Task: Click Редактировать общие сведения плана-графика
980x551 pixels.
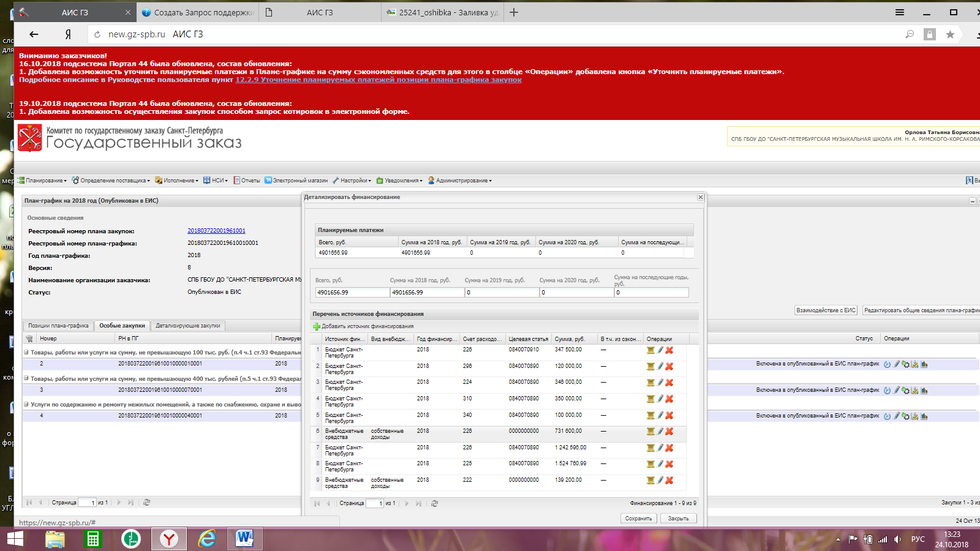Action: [921, 310]
